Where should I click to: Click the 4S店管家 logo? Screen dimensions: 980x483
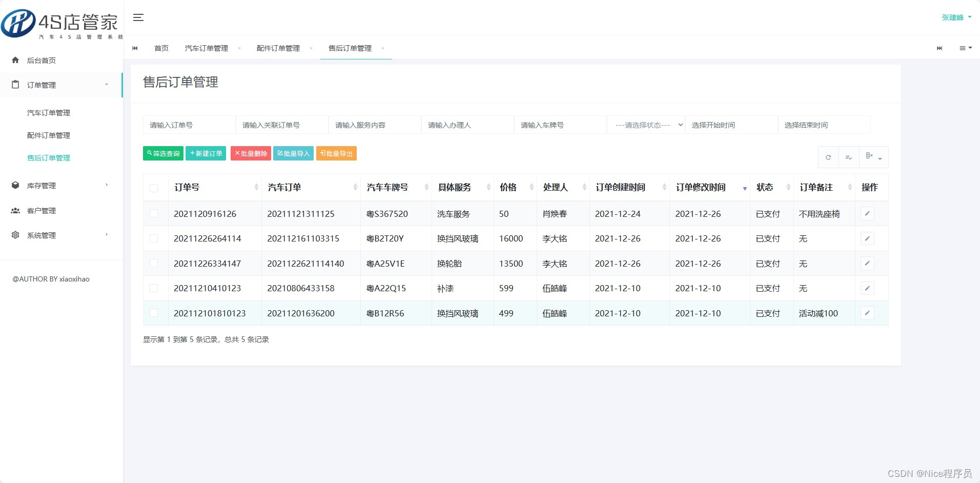coord(62,24)
